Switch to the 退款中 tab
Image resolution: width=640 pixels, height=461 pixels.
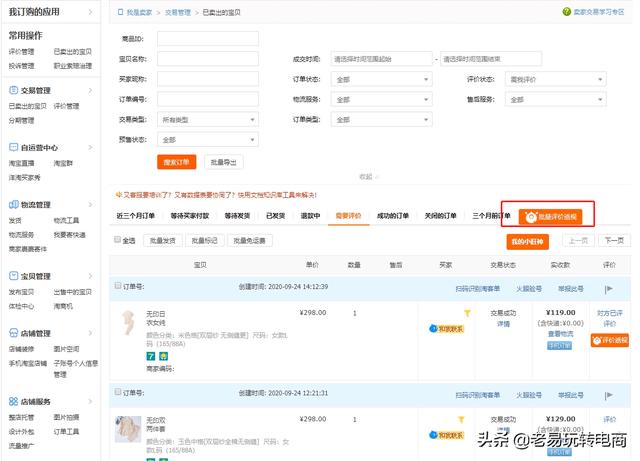click(310, 216)
